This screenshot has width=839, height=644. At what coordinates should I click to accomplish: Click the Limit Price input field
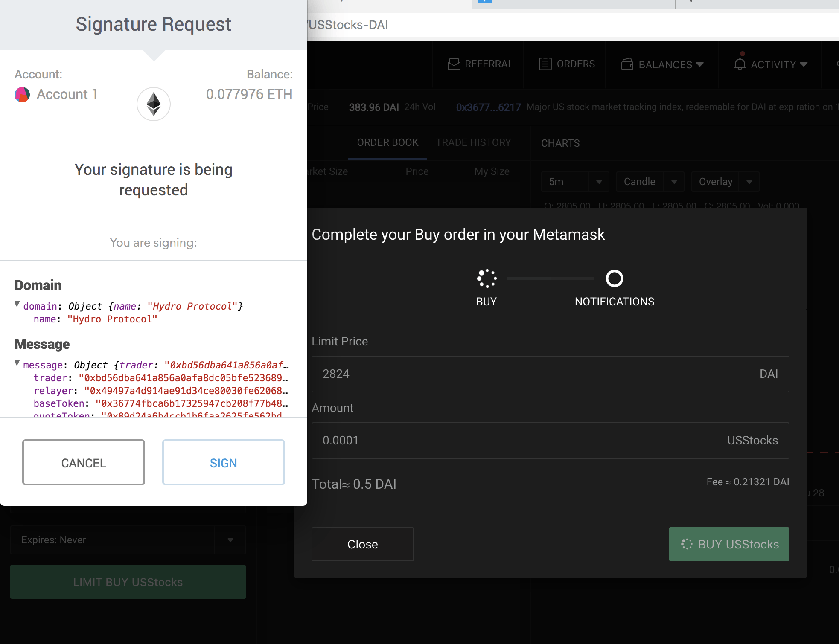551,374
